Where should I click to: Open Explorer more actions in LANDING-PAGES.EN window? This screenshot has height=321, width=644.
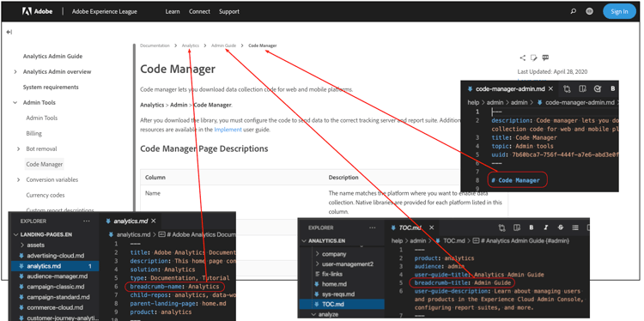86,221
